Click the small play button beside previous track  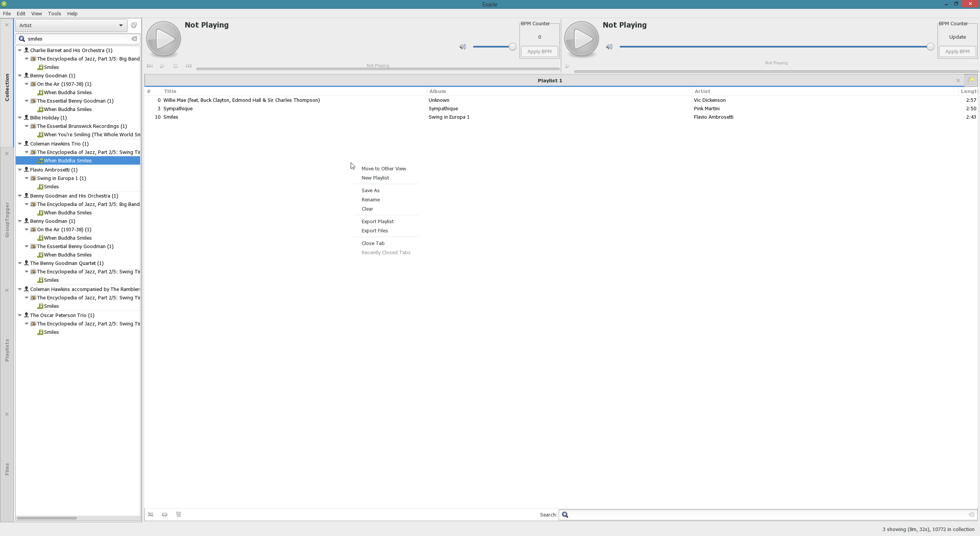pos(163,66)
